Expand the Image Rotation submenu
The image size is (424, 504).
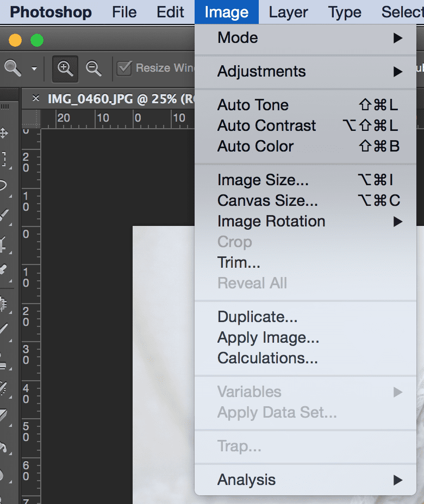(305, 222)
